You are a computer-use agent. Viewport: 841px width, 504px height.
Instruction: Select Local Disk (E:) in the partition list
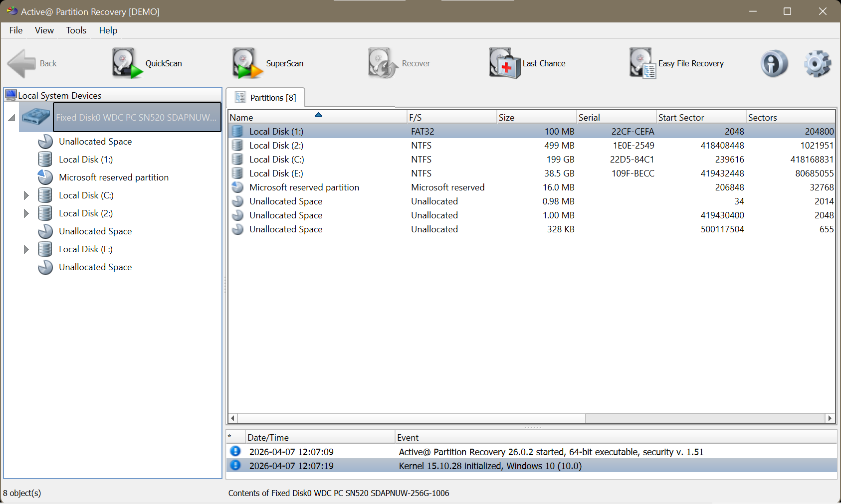click(277, 173)
